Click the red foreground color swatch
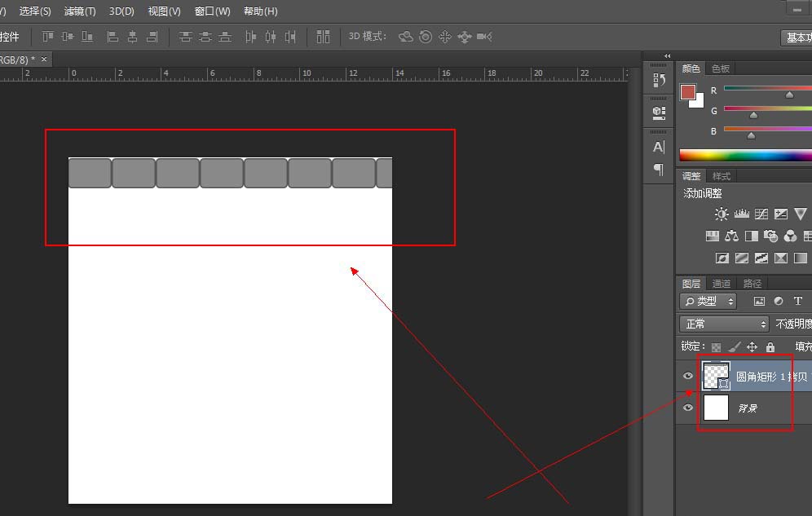 (688, 91)
